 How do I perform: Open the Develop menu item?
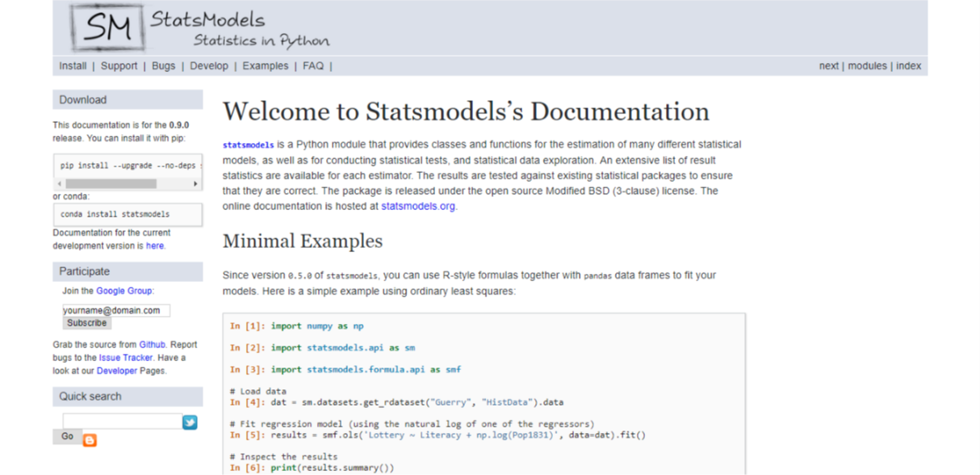coord(209,65)
